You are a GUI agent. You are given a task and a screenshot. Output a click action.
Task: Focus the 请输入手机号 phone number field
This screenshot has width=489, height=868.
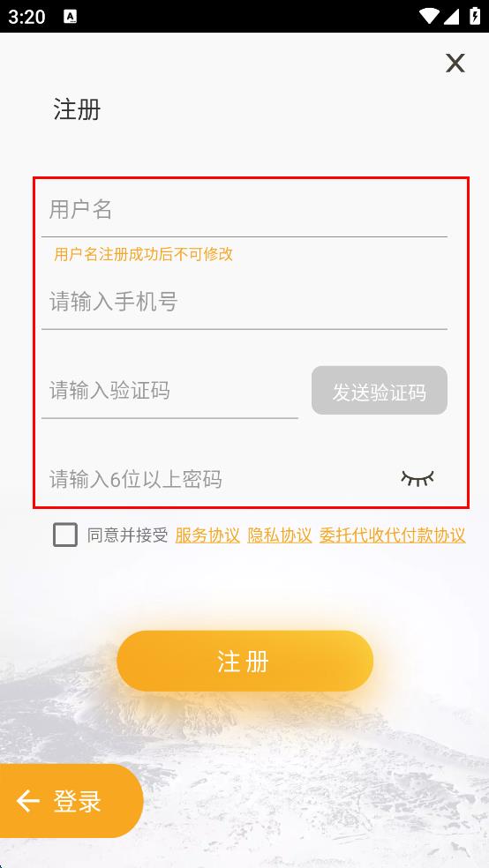(x=244, y=303)
